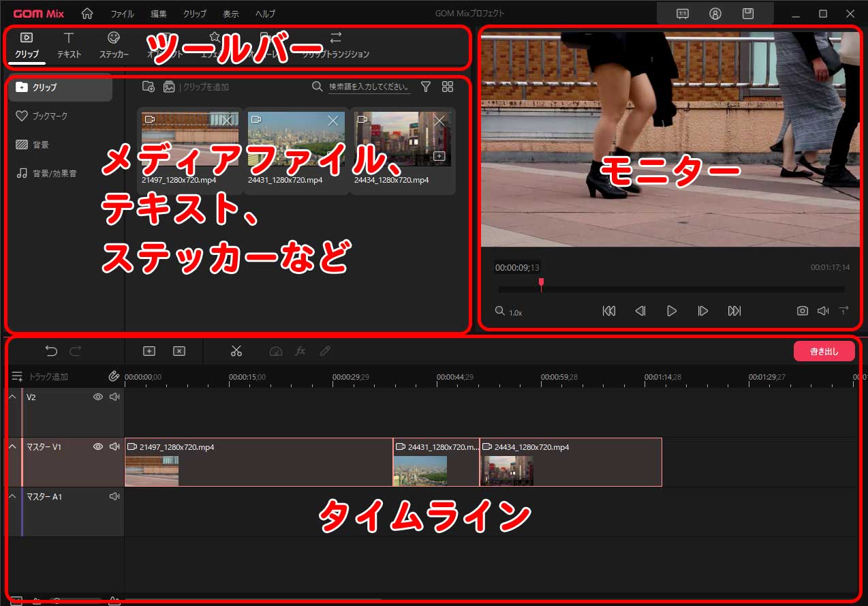Click the undo arrow icon above the timeline
This screenshot has height=606, width=868.
tap(51, 350)
